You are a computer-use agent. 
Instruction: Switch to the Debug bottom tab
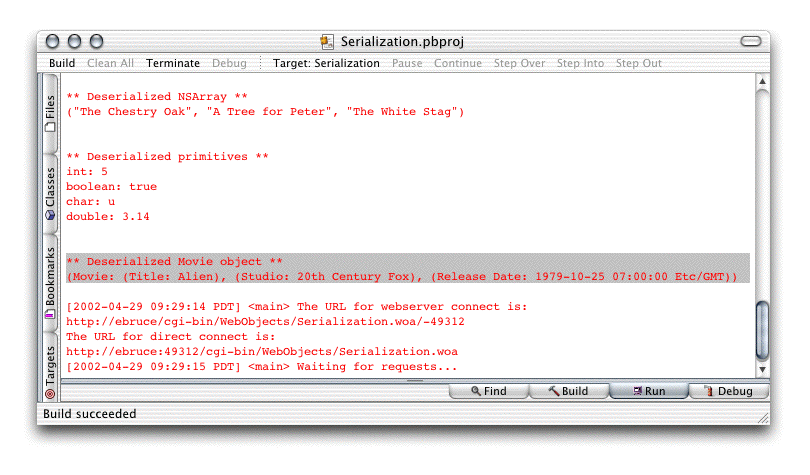[729, 391]
